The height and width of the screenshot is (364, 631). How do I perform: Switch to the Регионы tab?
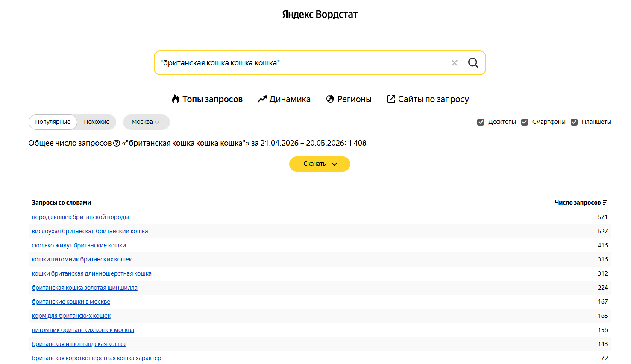tap(349, 99)
